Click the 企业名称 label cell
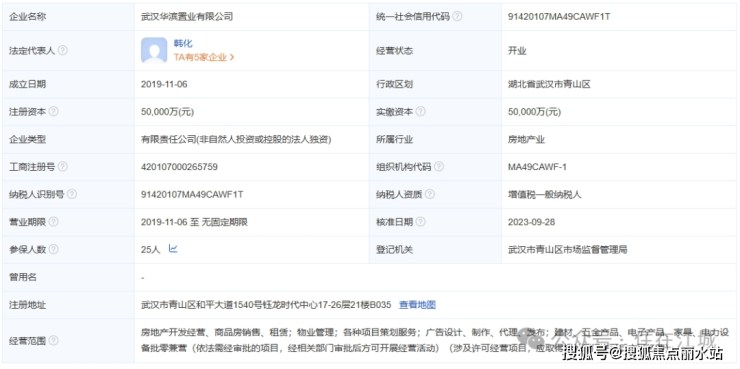The image size is (740, 369). point(68,17)
